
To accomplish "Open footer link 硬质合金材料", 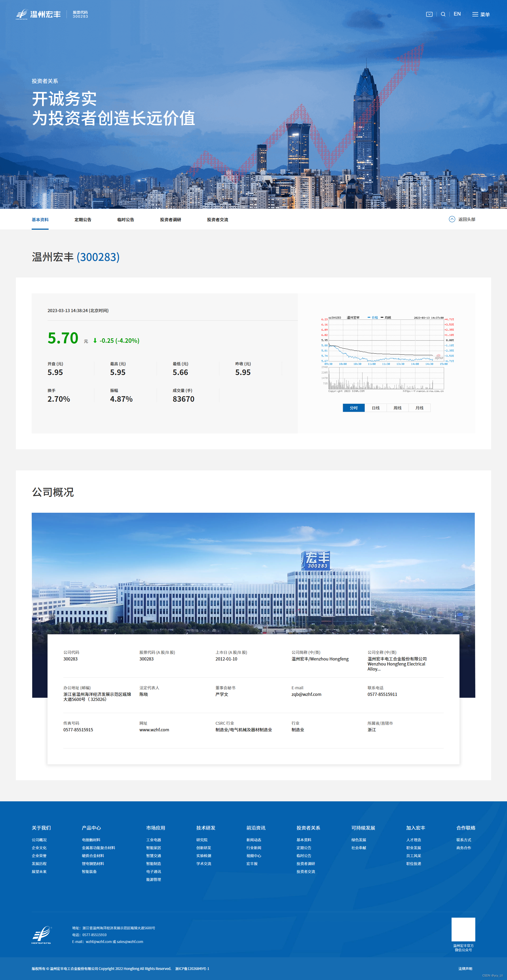I will click(93, 856).
